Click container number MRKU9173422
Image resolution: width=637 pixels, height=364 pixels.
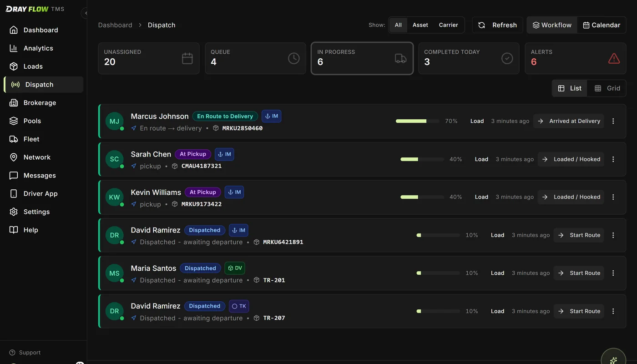tap(202, 204)
